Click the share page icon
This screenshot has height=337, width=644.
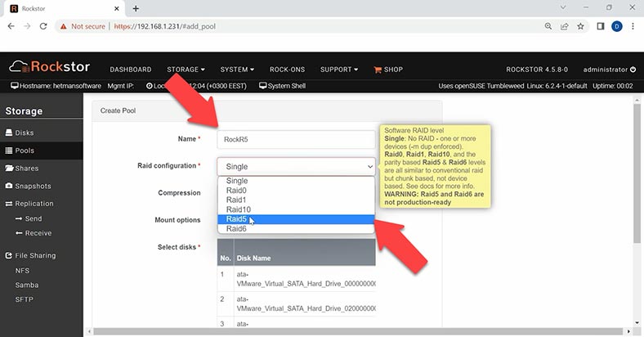(565, 26)
